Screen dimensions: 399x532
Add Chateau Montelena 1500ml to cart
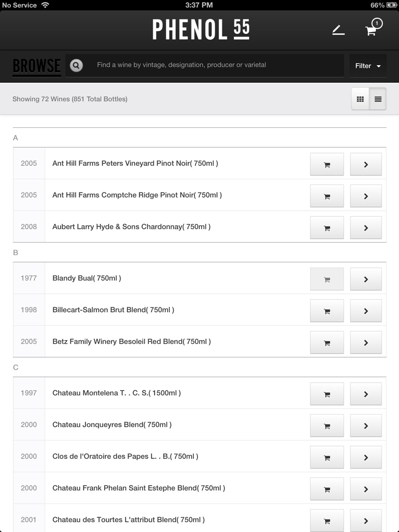327,394
